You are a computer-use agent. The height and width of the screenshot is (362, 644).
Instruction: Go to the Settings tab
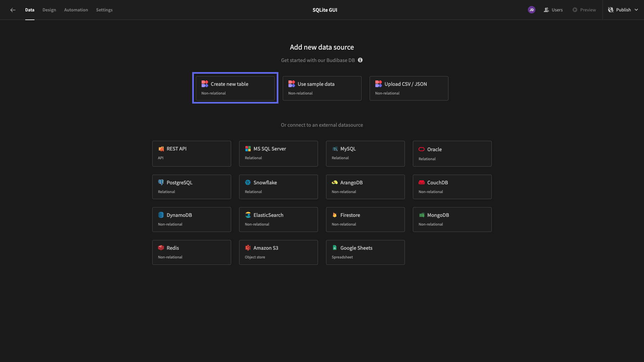(104, 10)
